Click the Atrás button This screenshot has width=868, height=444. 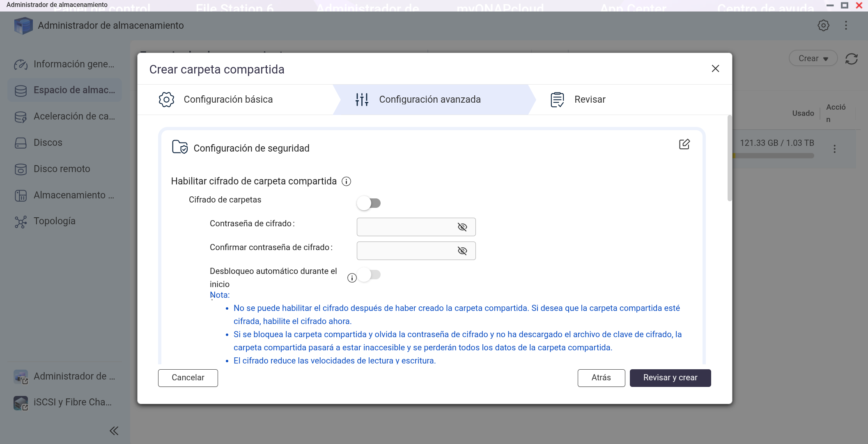[601, 378]
